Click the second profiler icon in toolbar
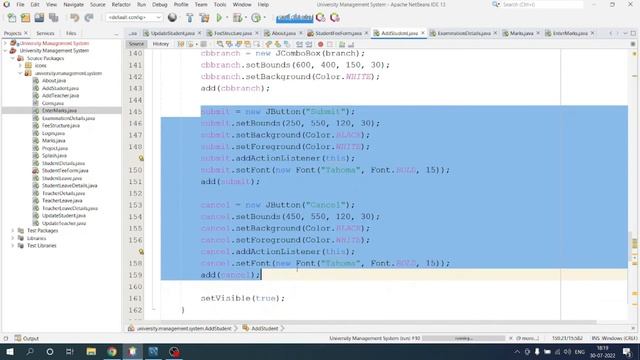The image size is (640, 360). 335,18
